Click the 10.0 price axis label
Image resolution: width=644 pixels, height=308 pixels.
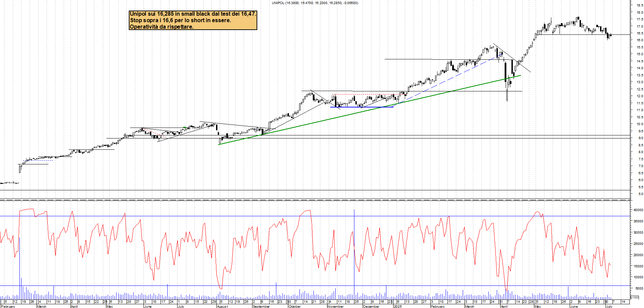[x=640, y=124]
